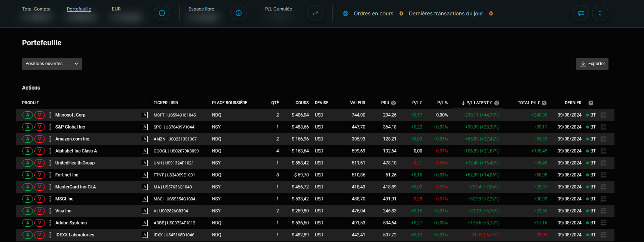Click the PRU help question mark icon
Viewport: 644px width, 242px height.
393,103
